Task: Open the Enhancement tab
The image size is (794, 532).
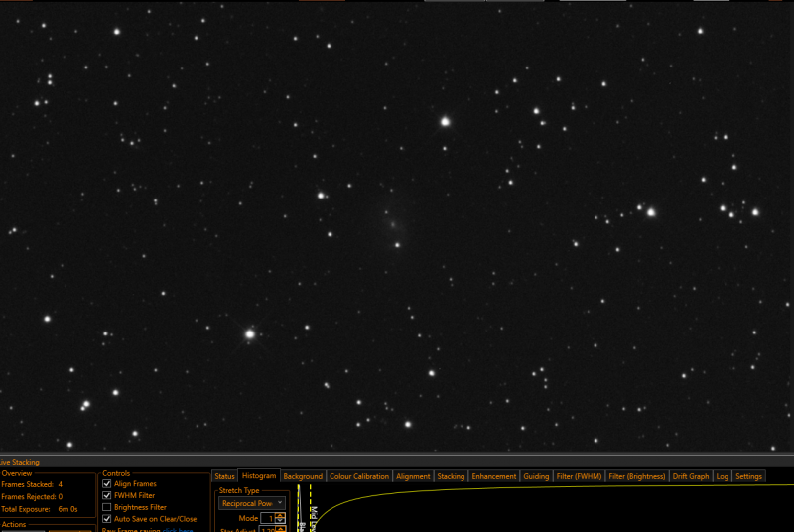Action: point(493,476)
